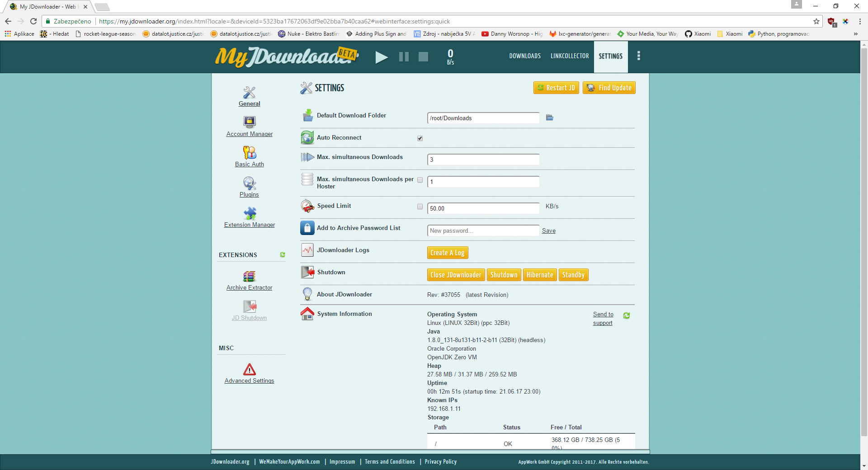Open Advanced Settings warning icon
This screenshot has width=868, height=470.
click(x=249, y=369)
